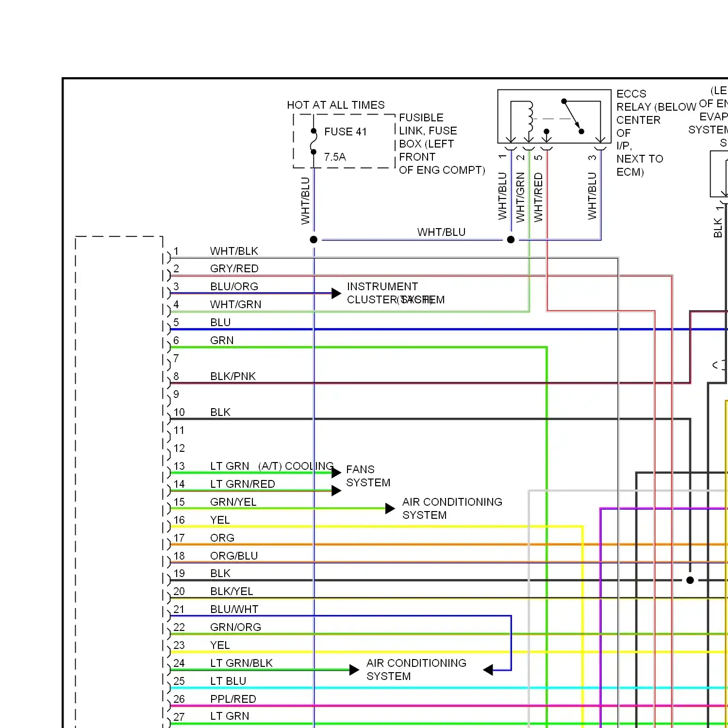
Task: Click splice dot below the fuse wire
Action: pos(314,239)
